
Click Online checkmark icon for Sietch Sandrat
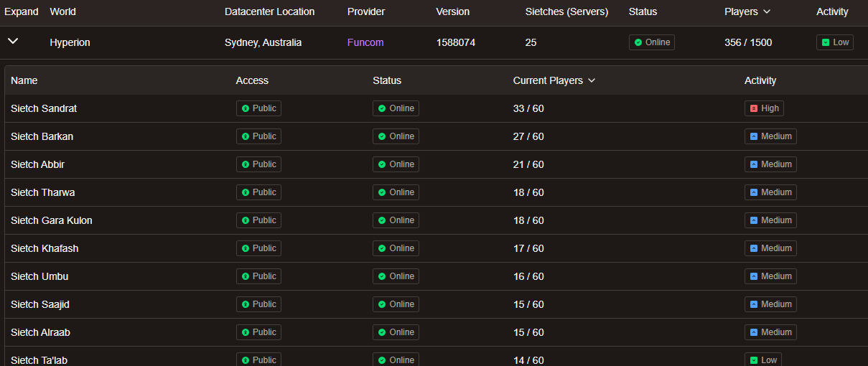(x=382, y=108)
